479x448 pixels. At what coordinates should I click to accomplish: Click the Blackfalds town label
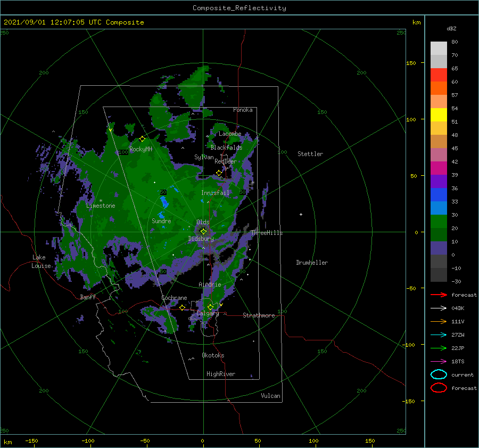pyautogui.click(x=226, y=148)
